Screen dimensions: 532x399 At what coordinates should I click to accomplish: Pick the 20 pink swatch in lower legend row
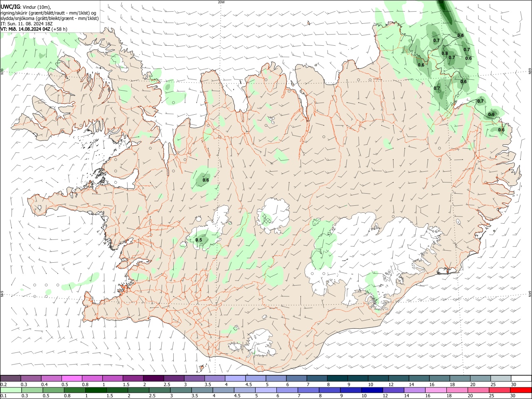point(479,390)
